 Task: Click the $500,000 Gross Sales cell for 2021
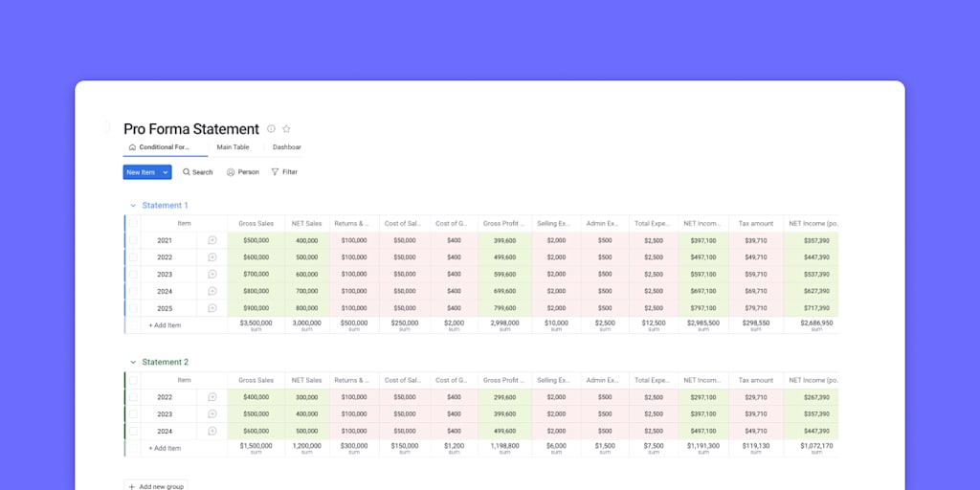(256, 240)
